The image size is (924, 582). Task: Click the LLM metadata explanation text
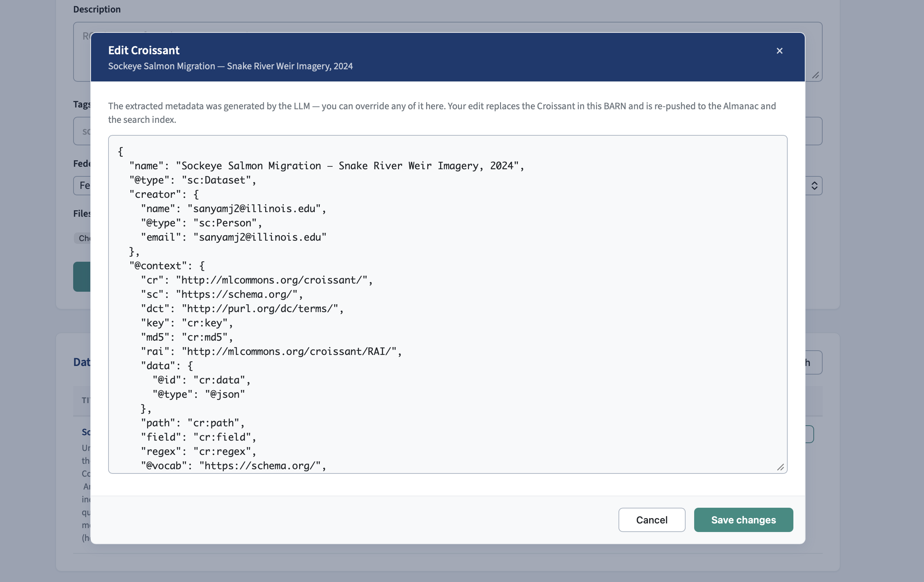[x=442, y=113]
